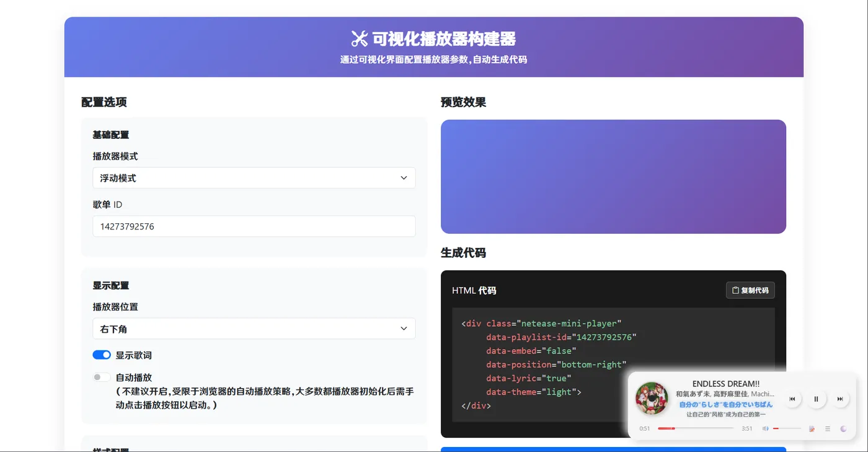Enable the 自动播放 toggle
868x452 pixels.
[101, 377]
